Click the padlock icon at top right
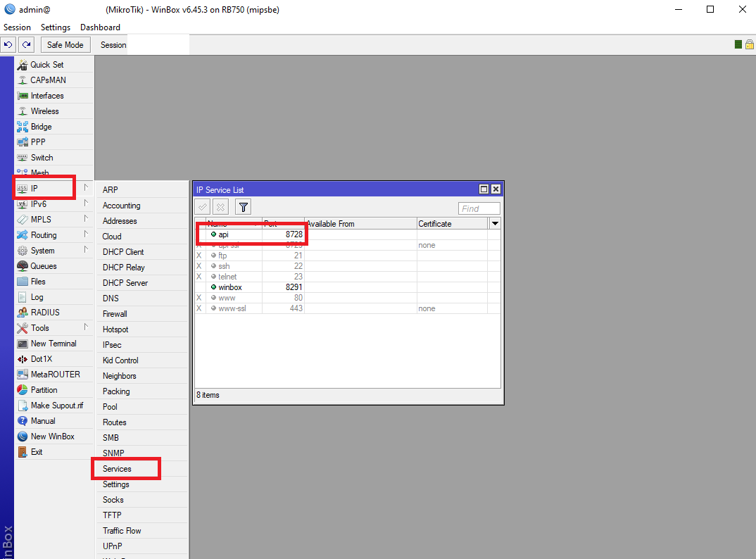This screenshot has height=559, width=756. (x=749, y=44)
